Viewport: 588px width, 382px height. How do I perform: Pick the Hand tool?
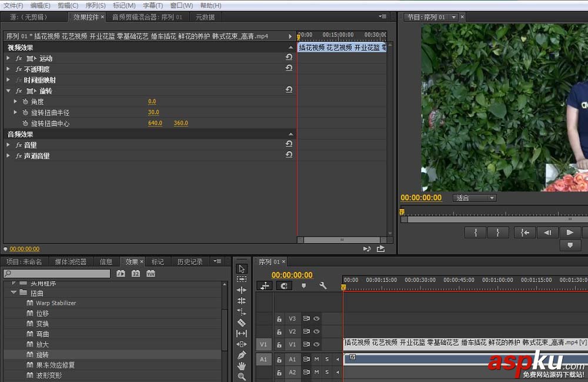click(242, 366)
